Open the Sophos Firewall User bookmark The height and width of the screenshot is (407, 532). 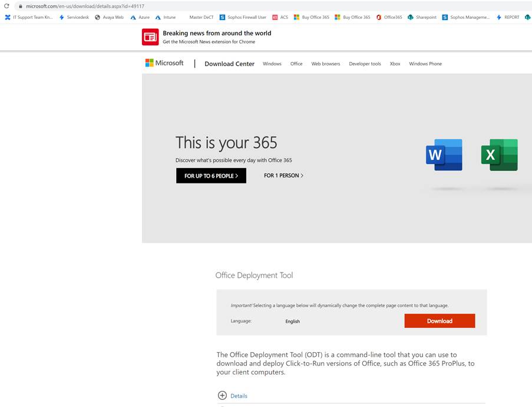[243, 17]
